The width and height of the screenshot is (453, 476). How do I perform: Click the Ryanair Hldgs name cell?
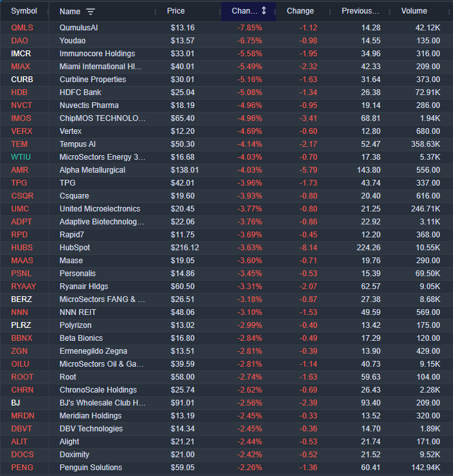pyautogui.click(x=84, y=287)
